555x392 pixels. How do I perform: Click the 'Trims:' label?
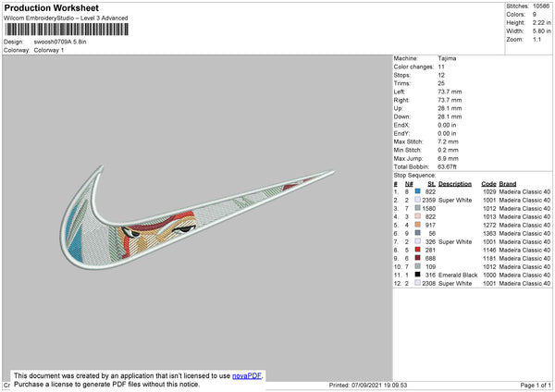click(402, 83)
